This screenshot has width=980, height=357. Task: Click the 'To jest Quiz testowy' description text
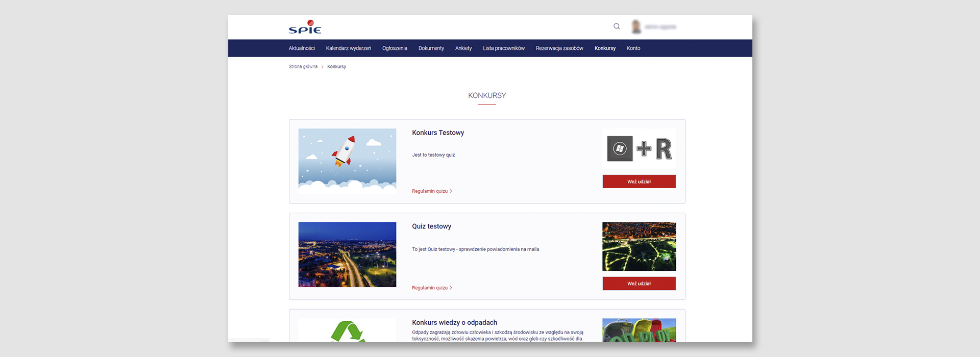(476, 249)
